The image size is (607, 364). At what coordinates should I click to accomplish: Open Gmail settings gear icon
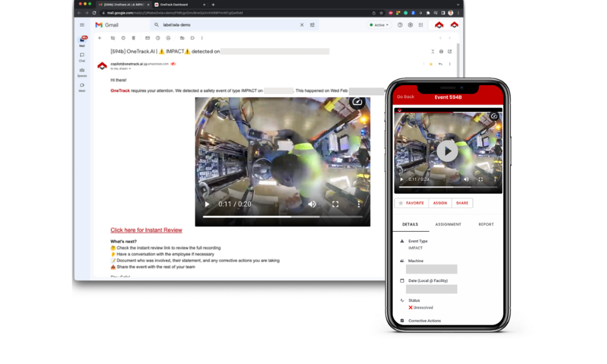(x=410, y=25)
